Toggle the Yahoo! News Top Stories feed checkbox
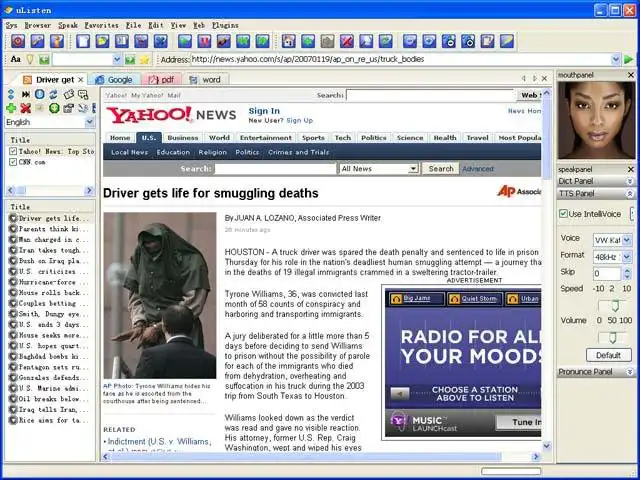 coord(13,151)
